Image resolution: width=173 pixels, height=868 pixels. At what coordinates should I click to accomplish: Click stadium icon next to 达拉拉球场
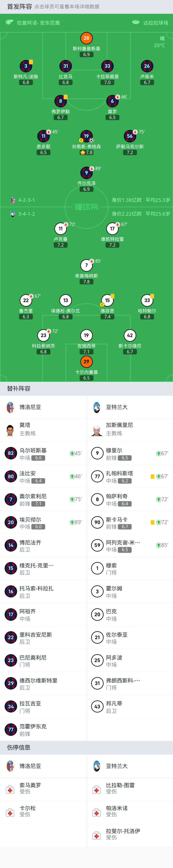(x=136, y=23)
